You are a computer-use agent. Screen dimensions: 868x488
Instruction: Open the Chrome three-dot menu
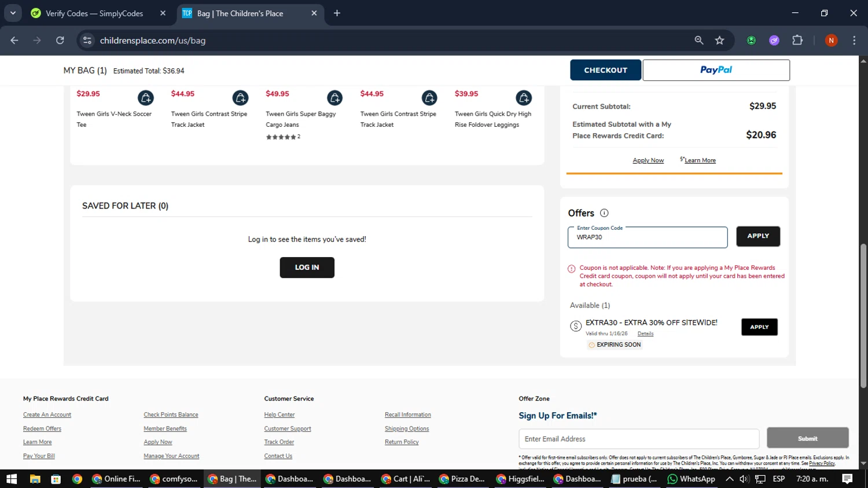coord(854,40)
